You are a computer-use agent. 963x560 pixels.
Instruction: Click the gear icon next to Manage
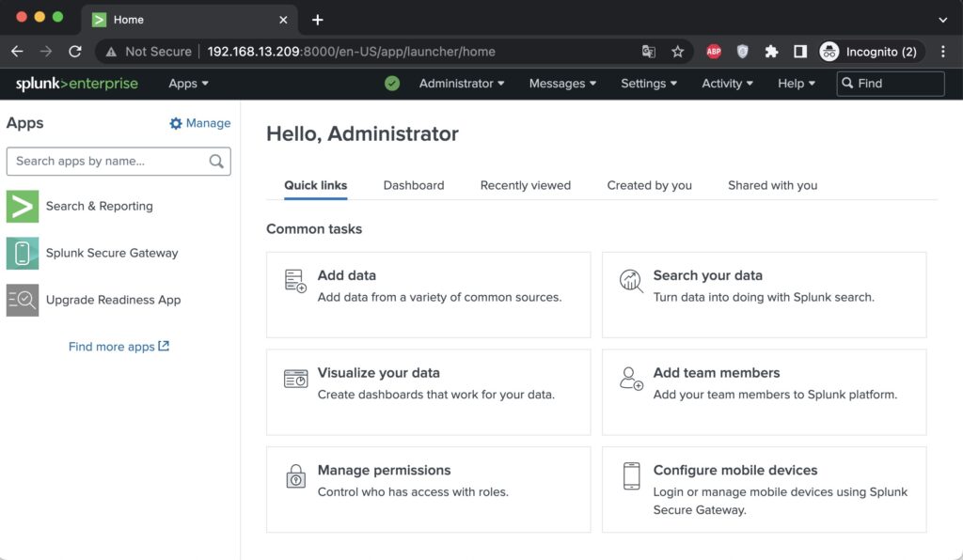(x=176, y=123)
